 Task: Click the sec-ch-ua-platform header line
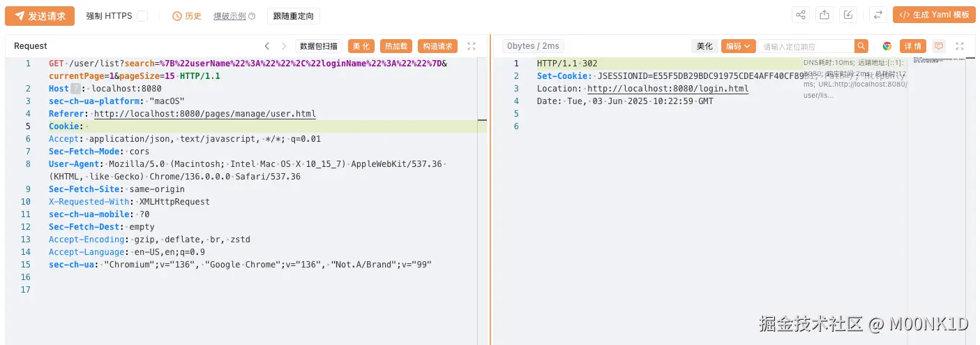click(x=116, y=101)
